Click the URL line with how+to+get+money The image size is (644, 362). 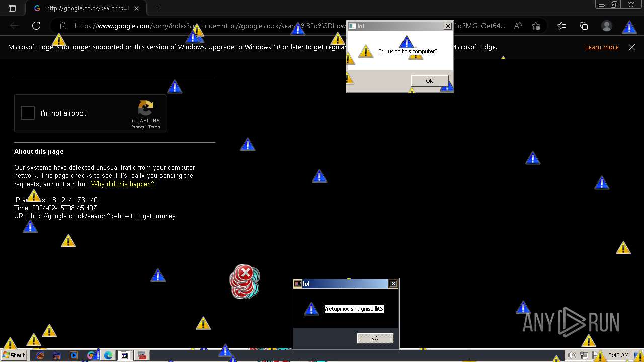click(95, 216)
